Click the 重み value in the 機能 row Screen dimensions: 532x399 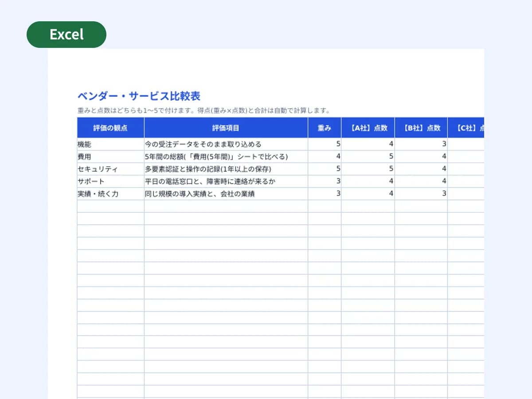[325, 144]
